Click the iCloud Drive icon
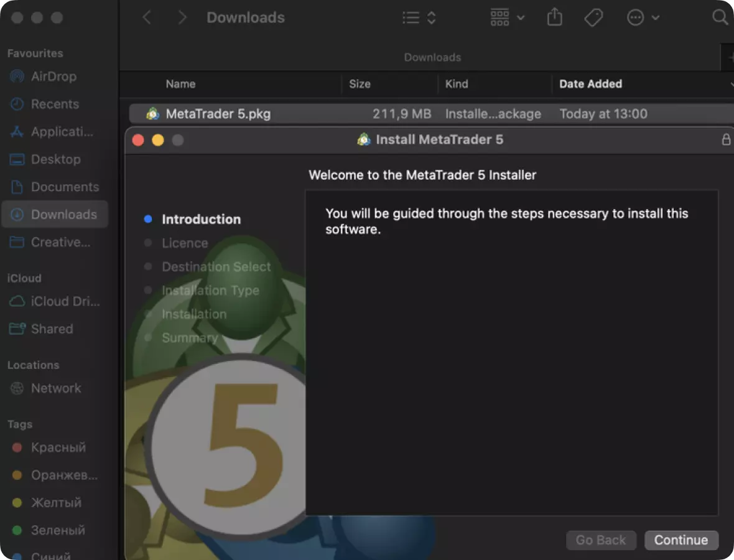The width and height of the screenshot is (734, 560). pyautogui.click(x=19, y=301)
